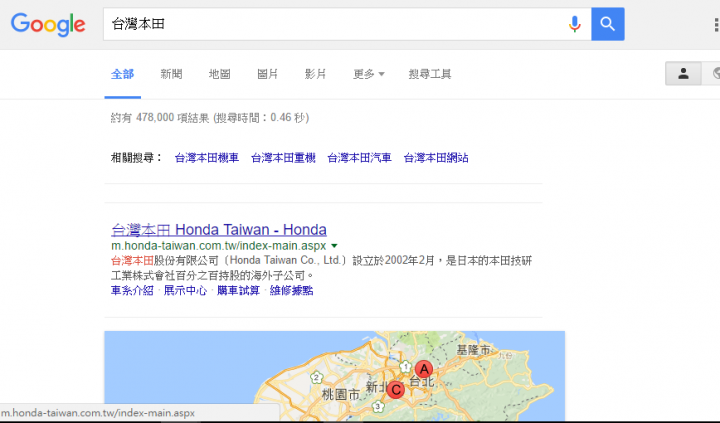Open the 購車試算 sitelink

(x=238, y=290)
